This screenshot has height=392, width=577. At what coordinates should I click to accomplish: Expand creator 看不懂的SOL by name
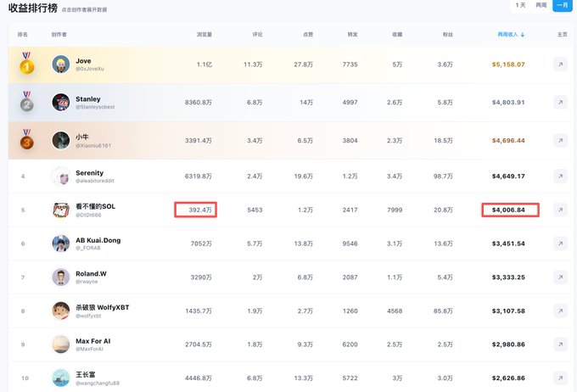tap(95, 206)
